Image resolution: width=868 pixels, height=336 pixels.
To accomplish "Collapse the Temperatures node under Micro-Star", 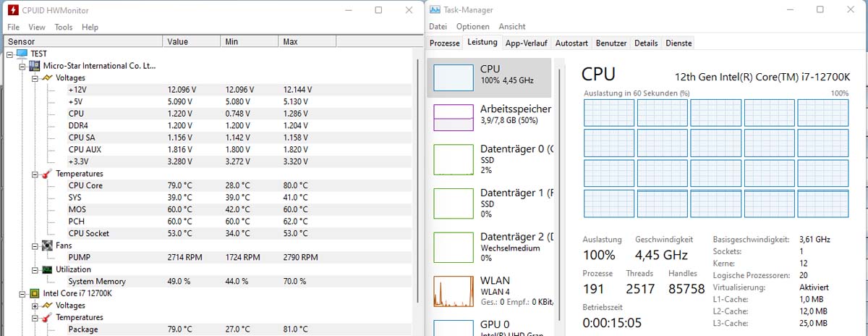I will click(x=35, y=174).
